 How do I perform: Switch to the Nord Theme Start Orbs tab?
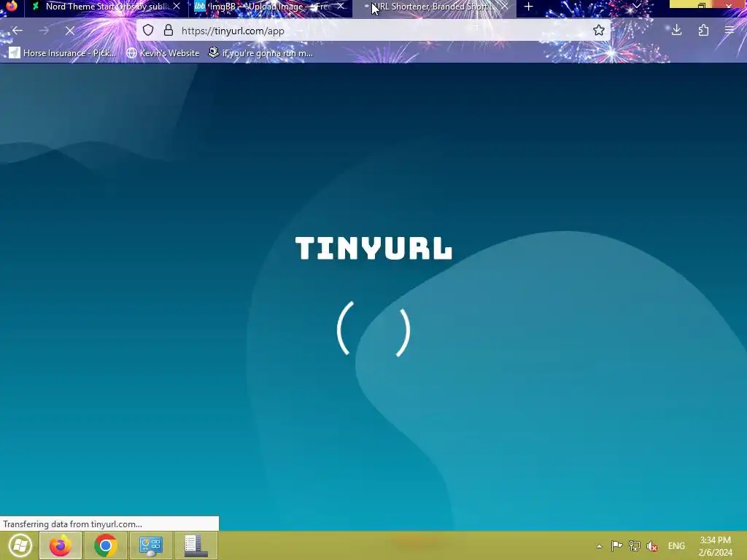[106, 7]
